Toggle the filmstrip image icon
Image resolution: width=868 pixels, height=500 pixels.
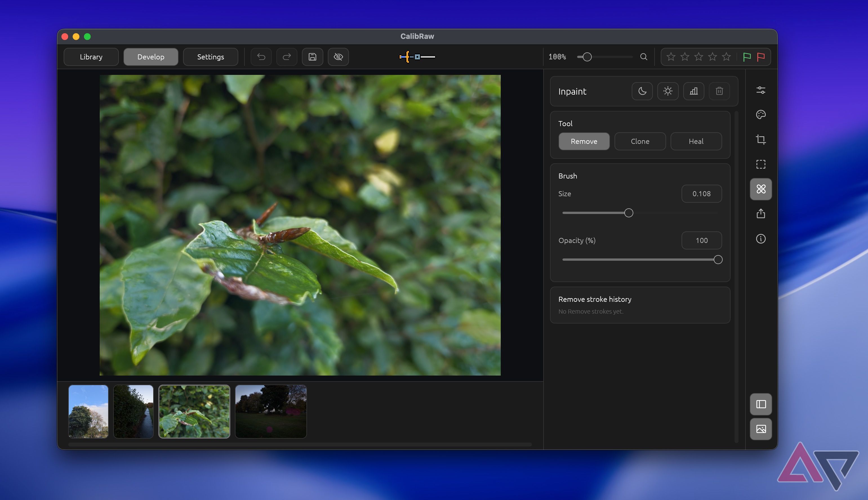[761, 429]
